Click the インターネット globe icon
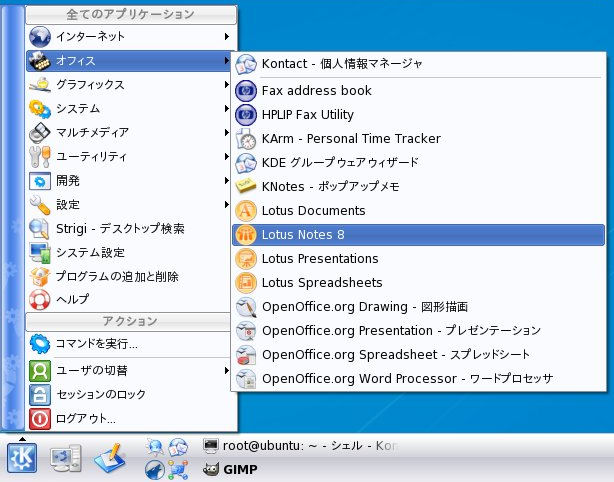Screen dimensions: 614x482 [x=40, y=36]
